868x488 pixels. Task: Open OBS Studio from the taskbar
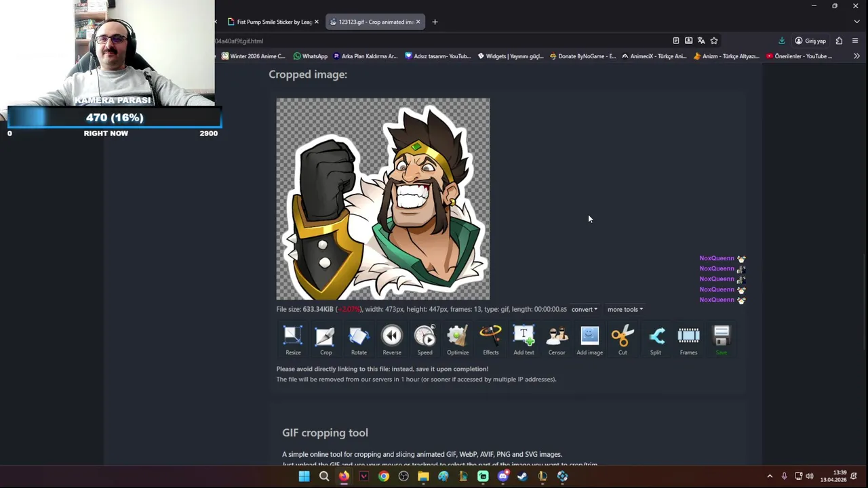click(x=403, y=476)
